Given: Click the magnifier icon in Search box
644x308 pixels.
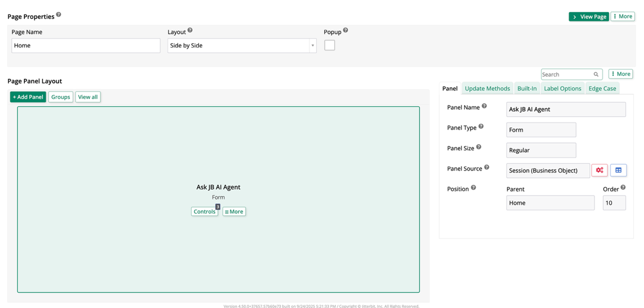Looking at the screenshot, I should (596, 74).
